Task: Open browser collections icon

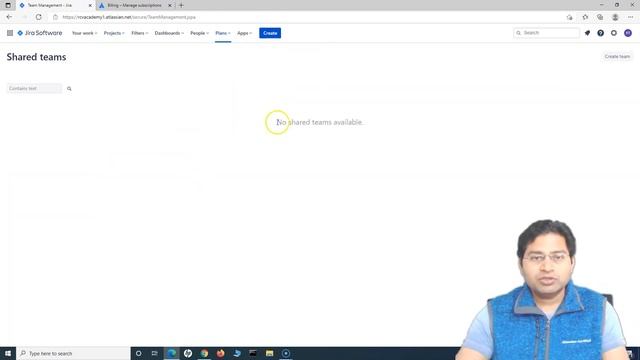Action: [600, 17]
